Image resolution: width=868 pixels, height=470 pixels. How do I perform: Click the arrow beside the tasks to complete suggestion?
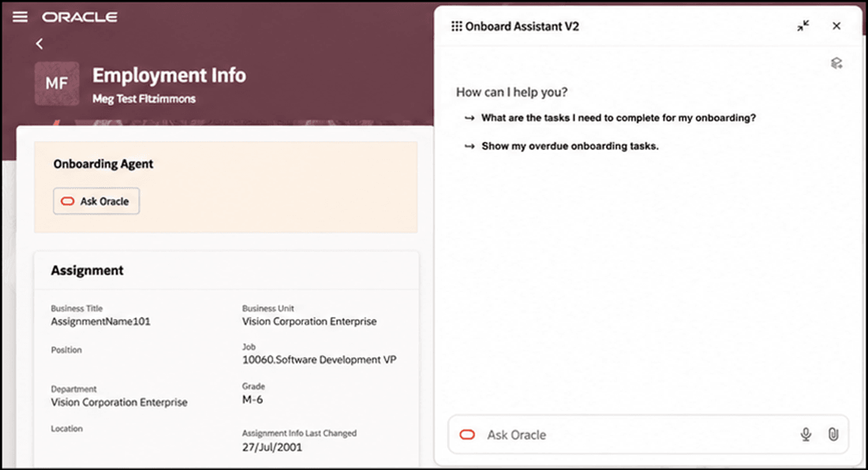470,117
